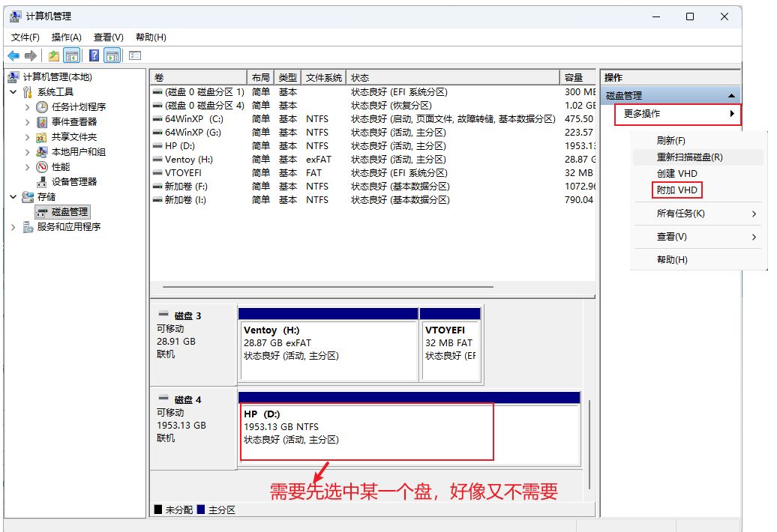Viewport: 777px width, 532px height.
Task: Click 更多操作 in the actions pane
Action: pyautogui.click(x=642, y=114)
